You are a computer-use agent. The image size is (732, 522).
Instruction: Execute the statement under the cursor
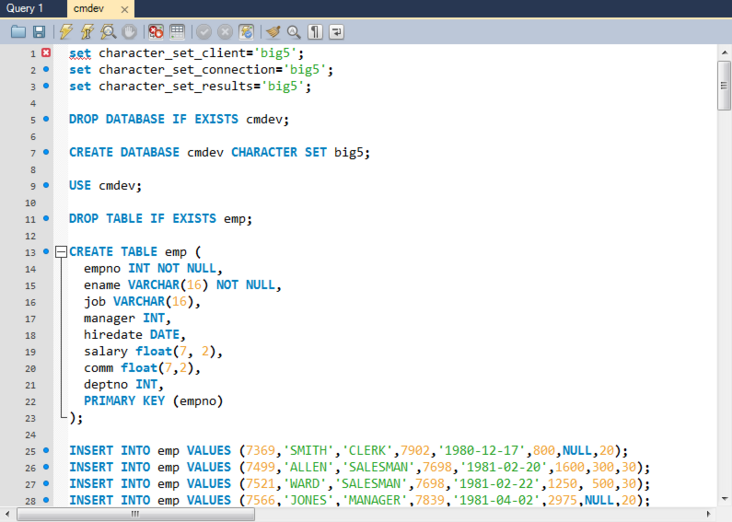pyautogui.click(x=87, y=32)
